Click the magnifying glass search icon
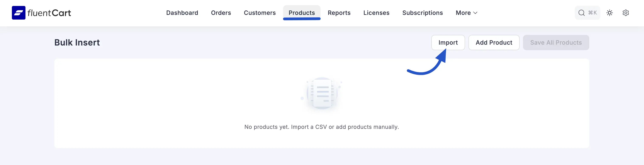Viewport: 644px width, 165px height. click(x=582, y=13)
